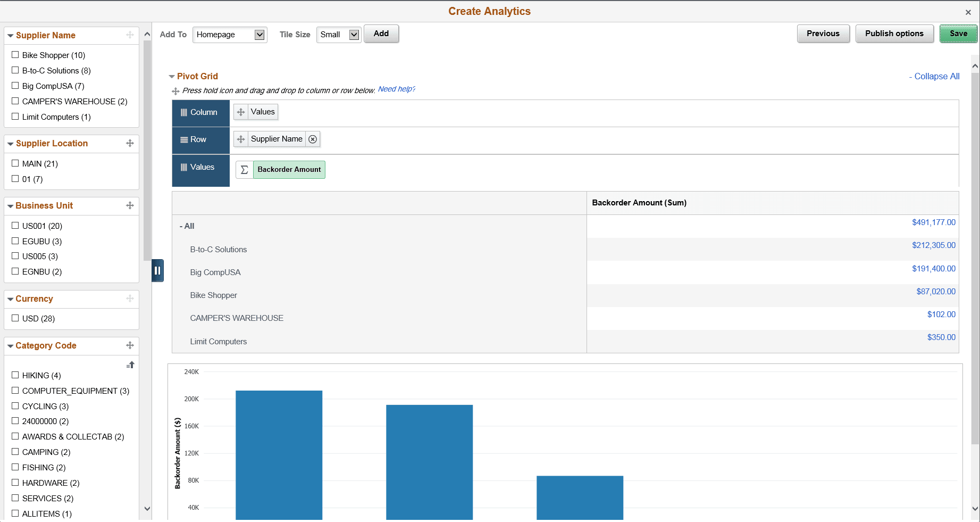
Task: Click the Publish options button
Action: coord(894,33)
